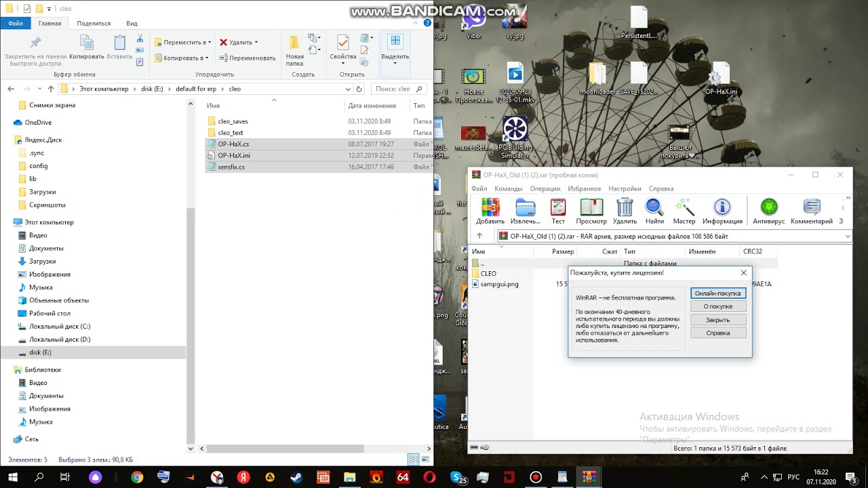Close the license dialog with X
Image resolution: width=868 pixels, height=488 pixels.
tap(743, 272)
